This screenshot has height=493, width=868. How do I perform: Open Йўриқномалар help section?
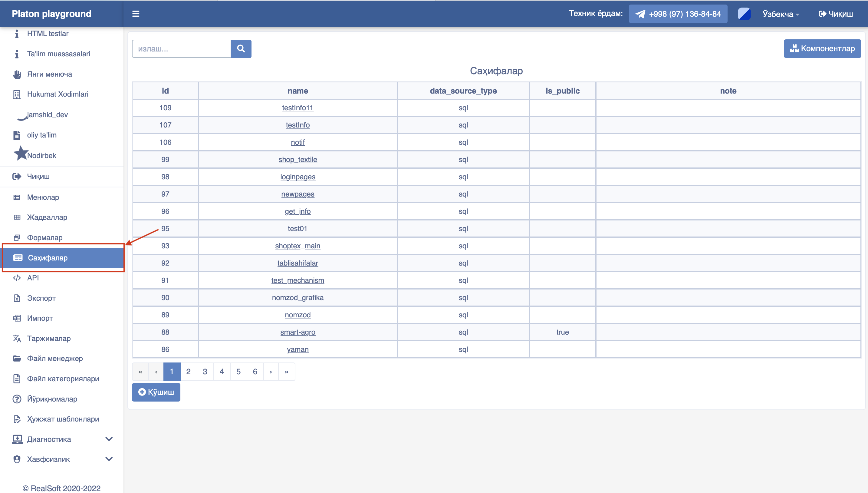point(52,399)
